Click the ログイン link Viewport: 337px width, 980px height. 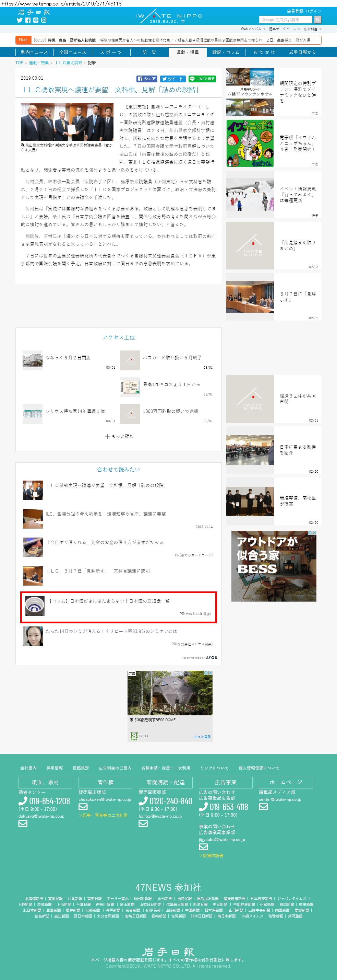tap(313, 11)
